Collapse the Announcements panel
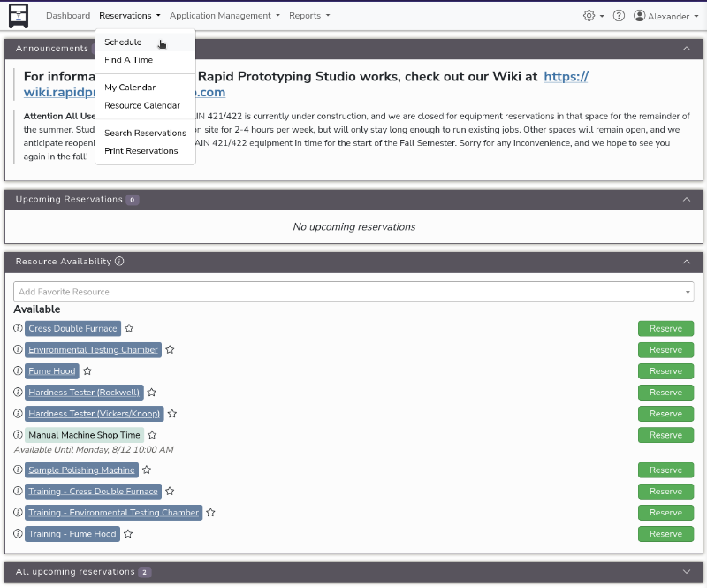This screenshot has width=707, height=588. [x=687, y=49]
